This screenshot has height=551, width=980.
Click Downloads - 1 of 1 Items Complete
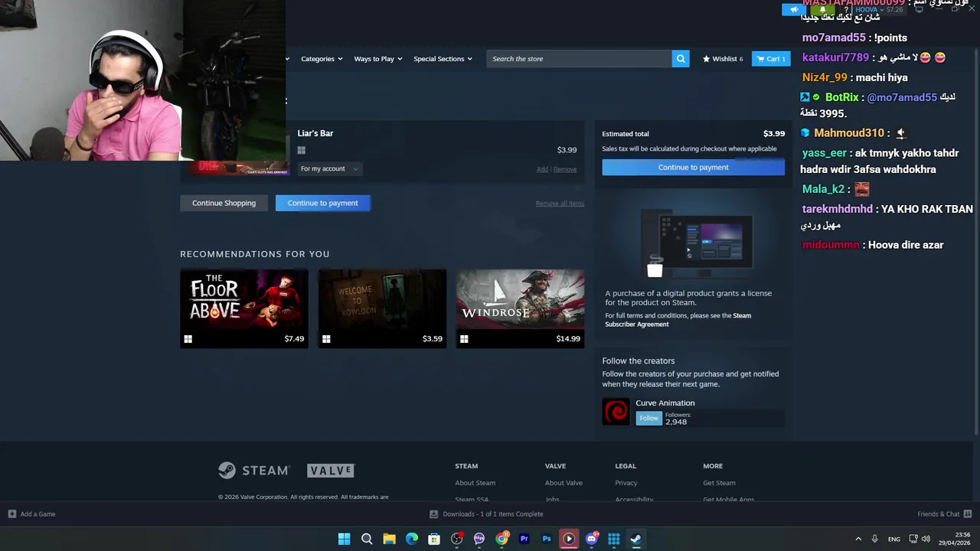click(493, 514)
